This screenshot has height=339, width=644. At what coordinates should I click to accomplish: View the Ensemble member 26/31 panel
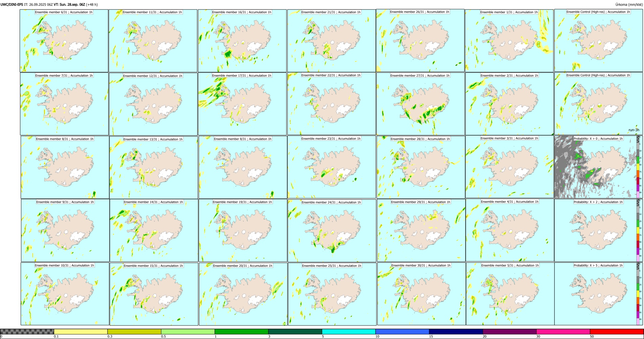420,40
